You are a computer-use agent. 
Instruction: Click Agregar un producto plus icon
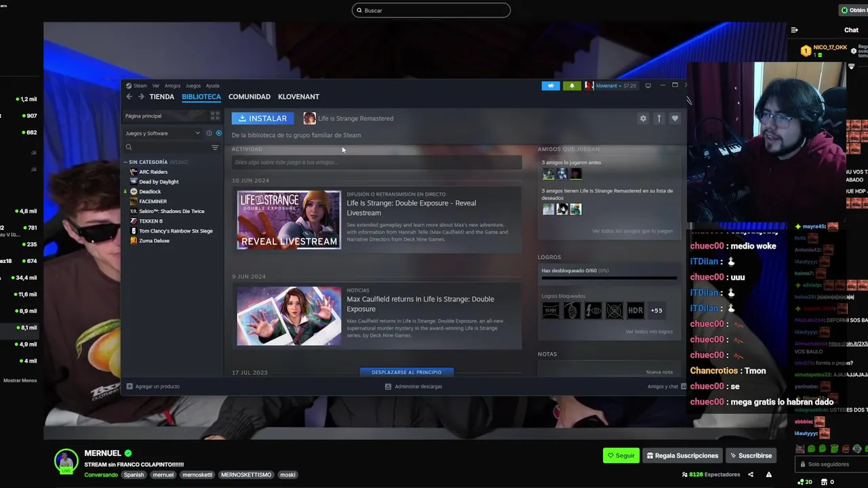(x=130, y=386)
